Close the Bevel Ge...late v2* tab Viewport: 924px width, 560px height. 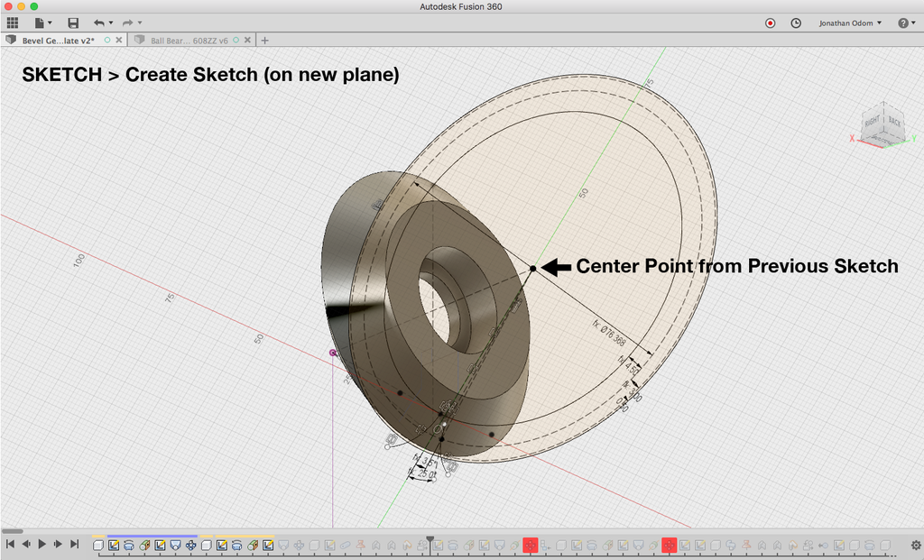click(x=119, y=40)
